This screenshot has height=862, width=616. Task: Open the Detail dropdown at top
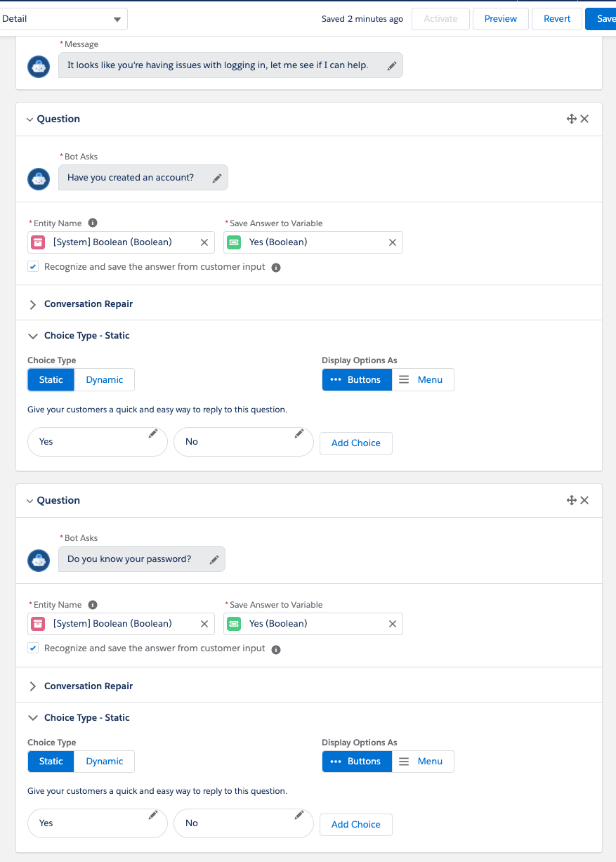click(x=64, y=19)
